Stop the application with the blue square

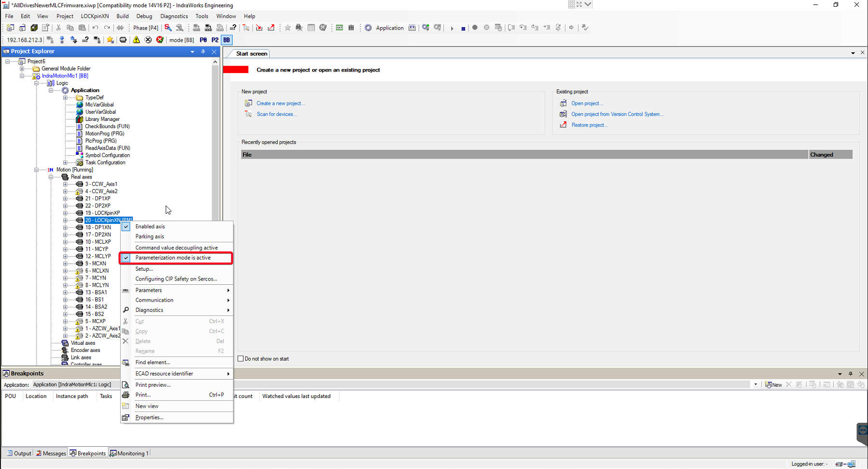[463, 29]
